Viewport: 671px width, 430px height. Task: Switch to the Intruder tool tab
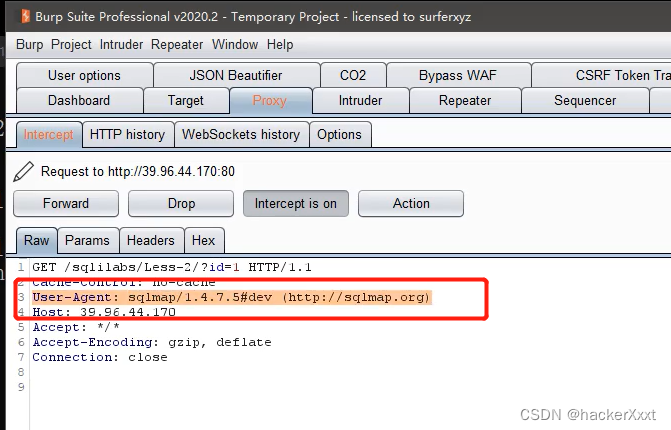coord(360,101)
